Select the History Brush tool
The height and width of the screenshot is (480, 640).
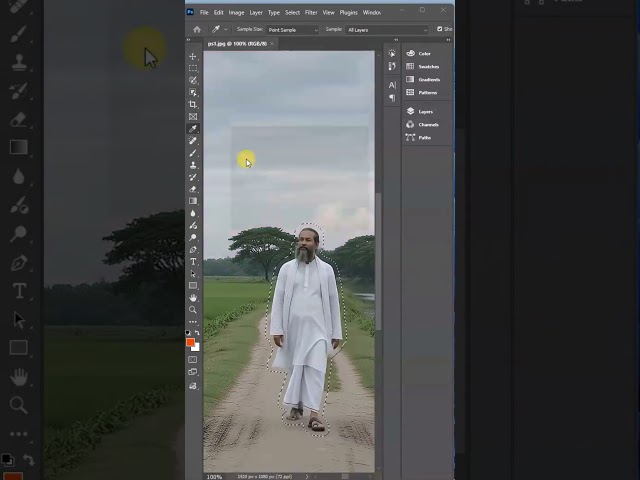193,177
